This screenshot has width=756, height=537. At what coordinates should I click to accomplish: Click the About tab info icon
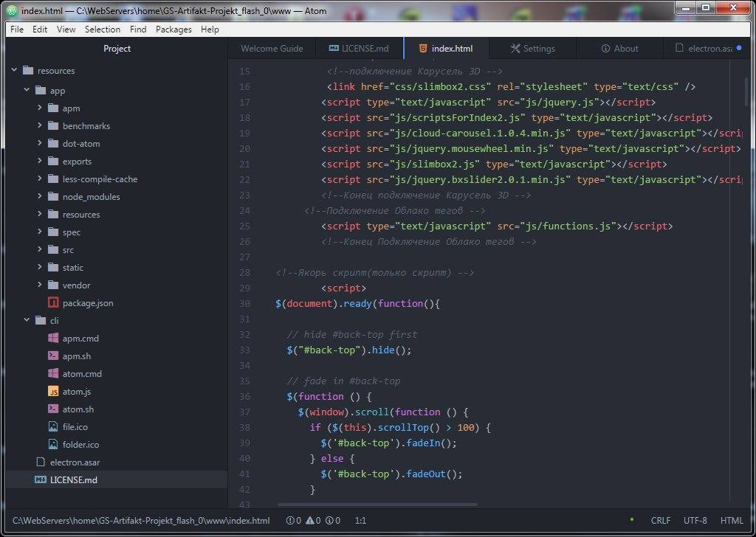[x=605, y=48]
